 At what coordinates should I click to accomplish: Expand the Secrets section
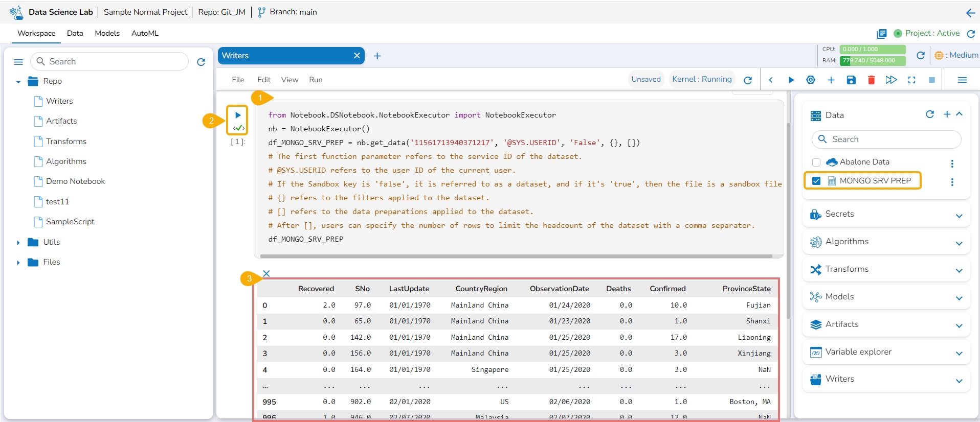(959, 216)
